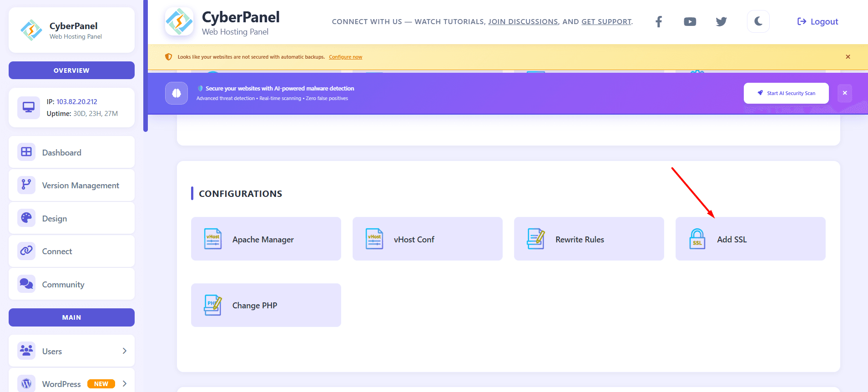Expand the WordPress sidebar menu
This screenshot has width=868, height=392.
point(71,384)
